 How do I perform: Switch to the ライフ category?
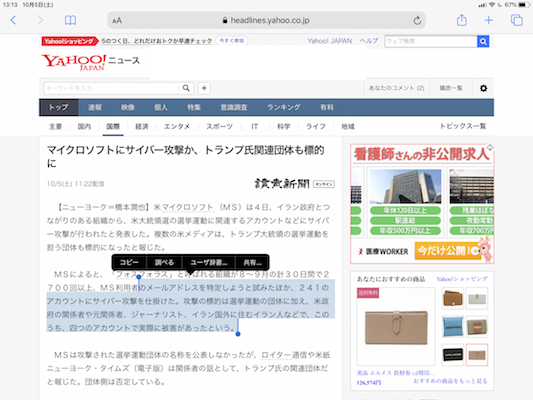(316, 126)
